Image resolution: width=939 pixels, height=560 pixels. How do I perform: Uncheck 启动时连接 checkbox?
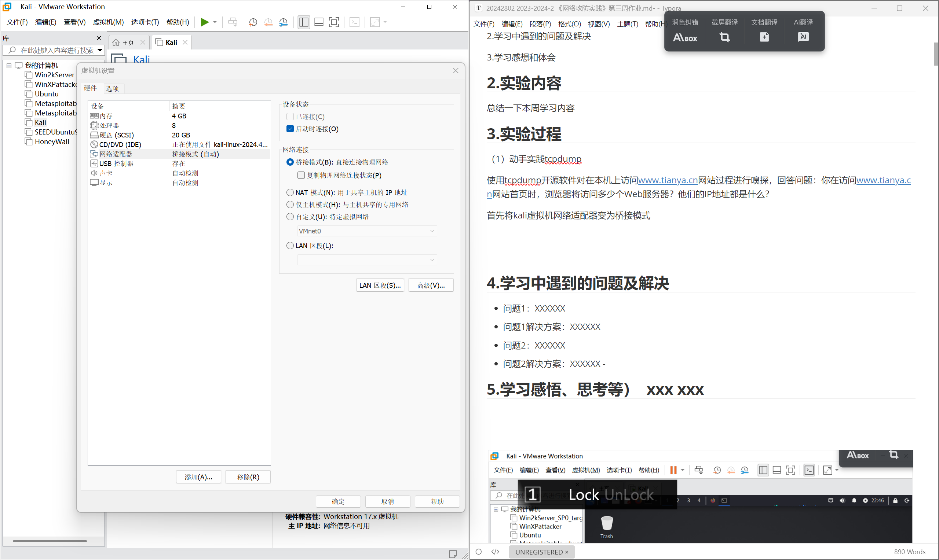[290, 129]
